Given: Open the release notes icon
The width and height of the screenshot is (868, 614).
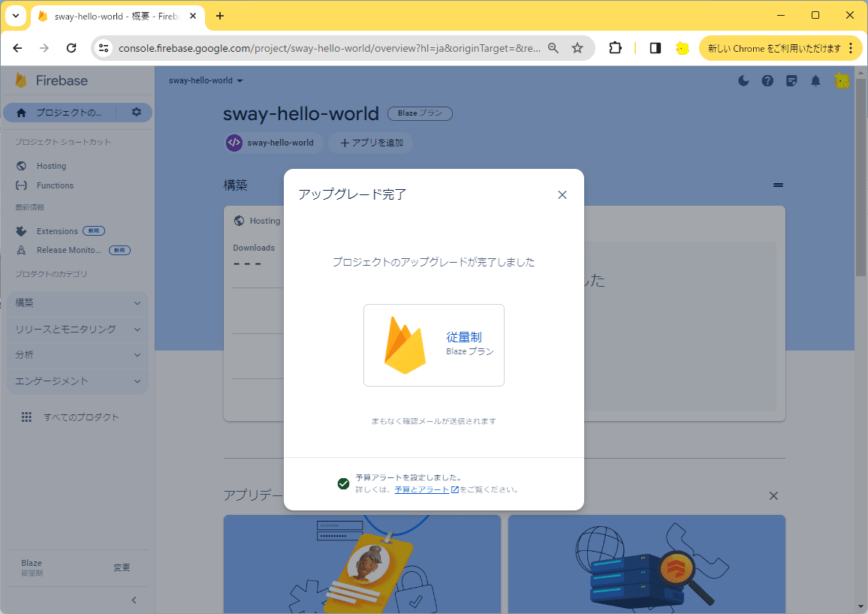Looking at the screenshot, I should click(x=791, y=81).
